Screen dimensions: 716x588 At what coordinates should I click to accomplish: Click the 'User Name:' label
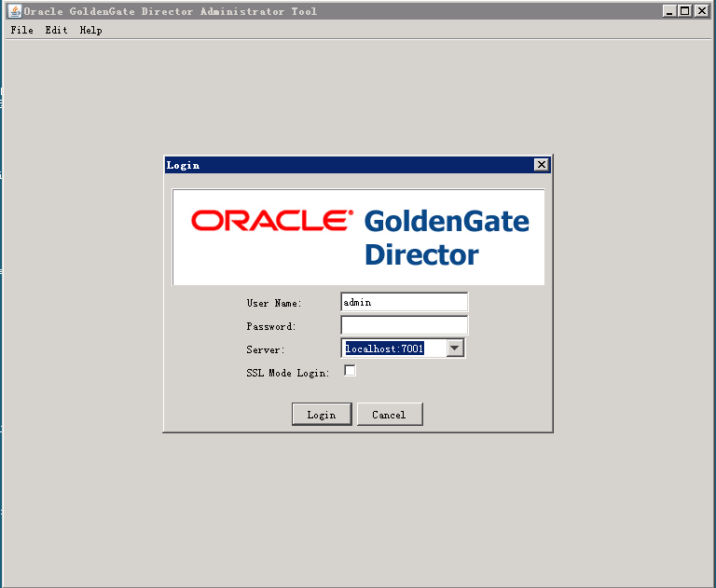274,303
